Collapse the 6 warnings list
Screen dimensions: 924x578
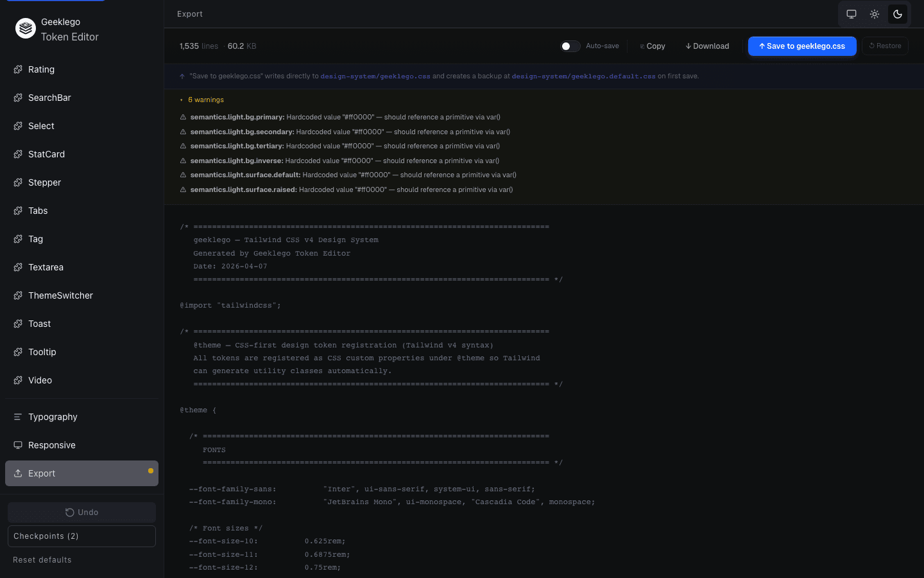click(x=202, y=100)
